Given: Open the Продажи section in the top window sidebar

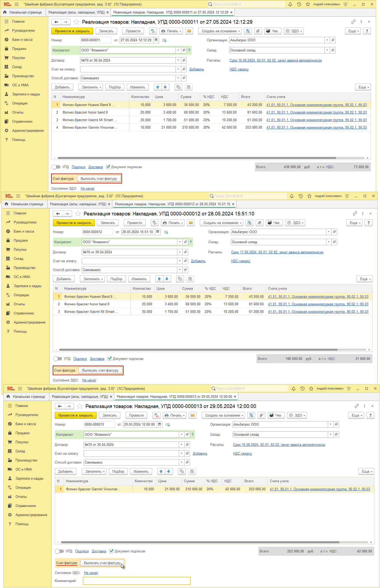Looking at the screenshot, I should 19,49.
